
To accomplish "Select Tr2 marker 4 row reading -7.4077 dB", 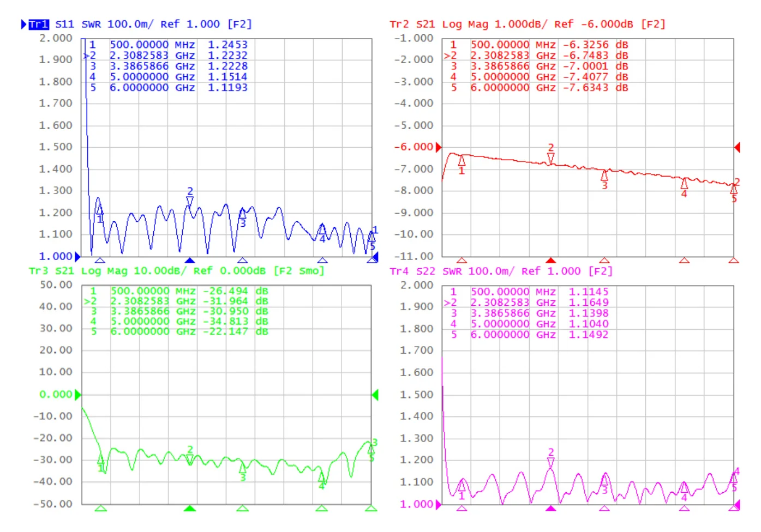I will pyautogui.click(x=539, y=77).
